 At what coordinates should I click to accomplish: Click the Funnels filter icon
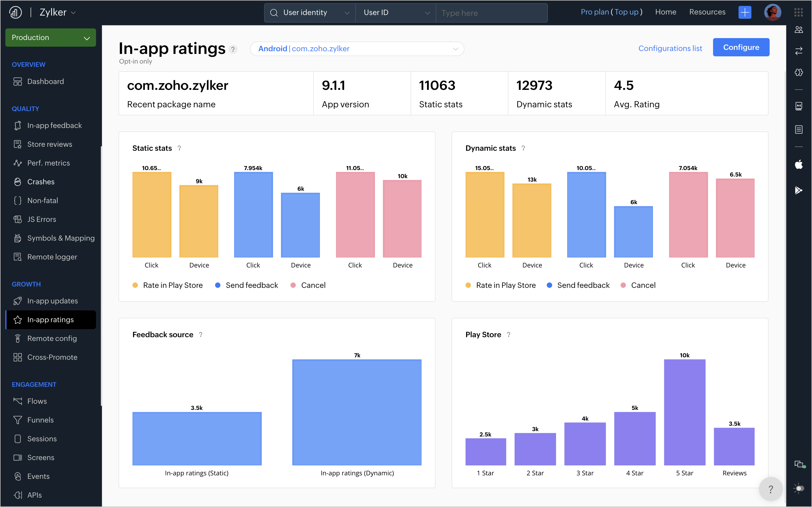[x=18, y=420]
